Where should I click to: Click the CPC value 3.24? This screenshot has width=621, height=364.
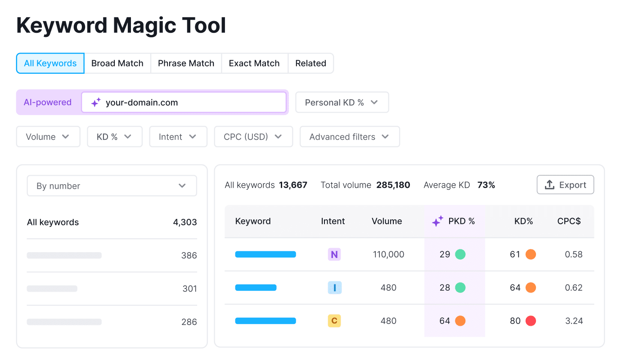point(574,321)
